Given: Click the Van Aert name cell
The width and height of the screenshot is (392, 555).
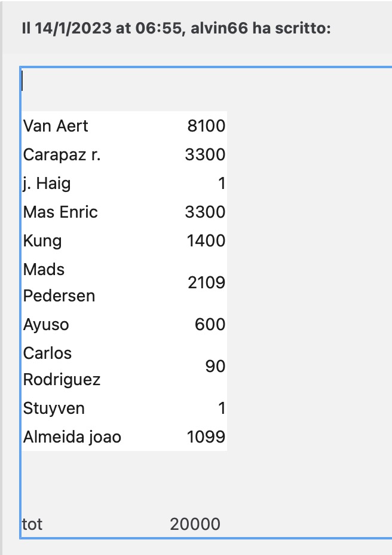Looking at the screenshot, I should tap(56, 126).
